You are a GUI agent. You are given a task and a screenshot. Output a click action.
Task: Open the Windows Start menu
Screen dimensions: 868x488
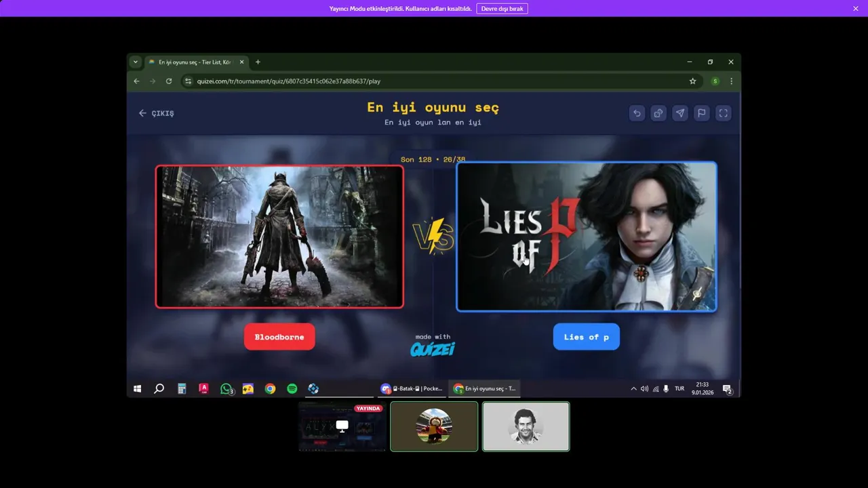point(138,389)
